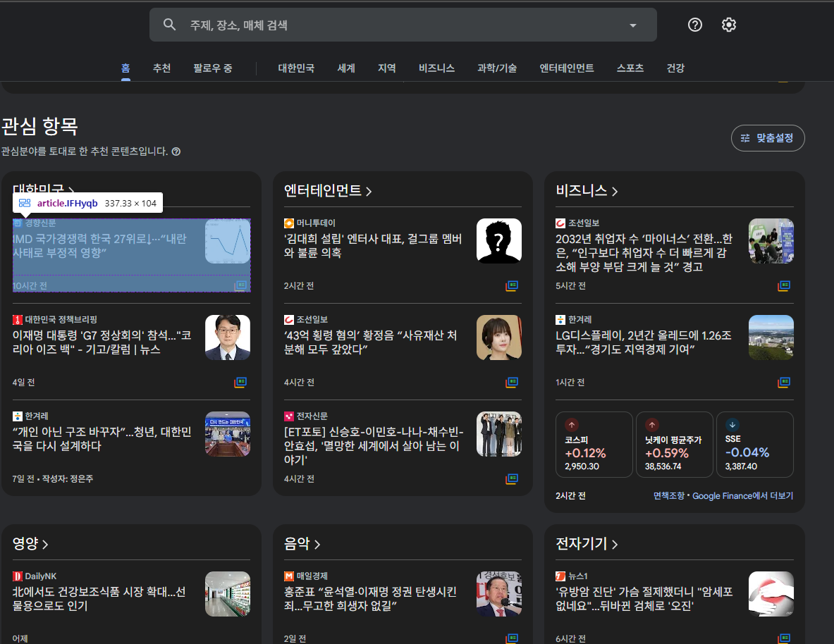Open the SSE index card
This screenshot has width=834, height=644.
(755, 445)
